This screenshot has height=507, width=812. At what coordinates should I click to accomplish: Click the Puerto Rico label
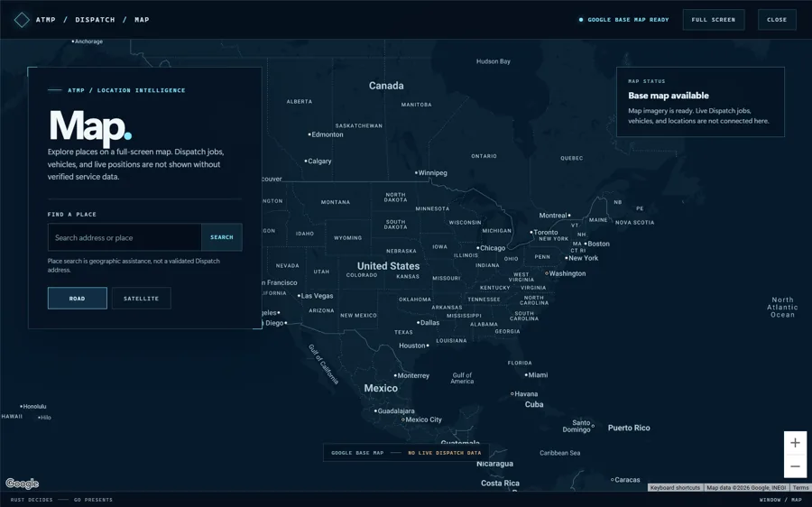629,428
